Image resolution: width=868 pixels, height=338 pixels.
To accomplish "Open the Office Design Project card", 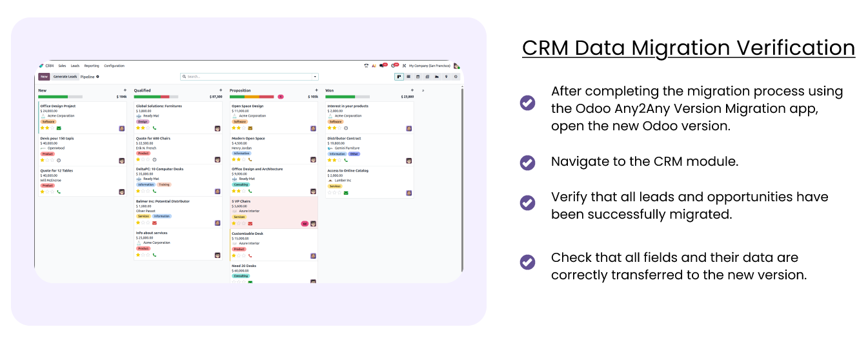I will (83, 117).
